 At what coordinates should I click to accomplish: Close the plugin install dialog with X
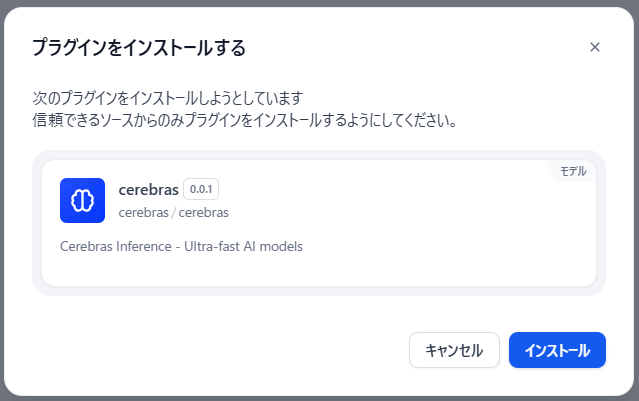pyautogui.click(x=595, y=47)
